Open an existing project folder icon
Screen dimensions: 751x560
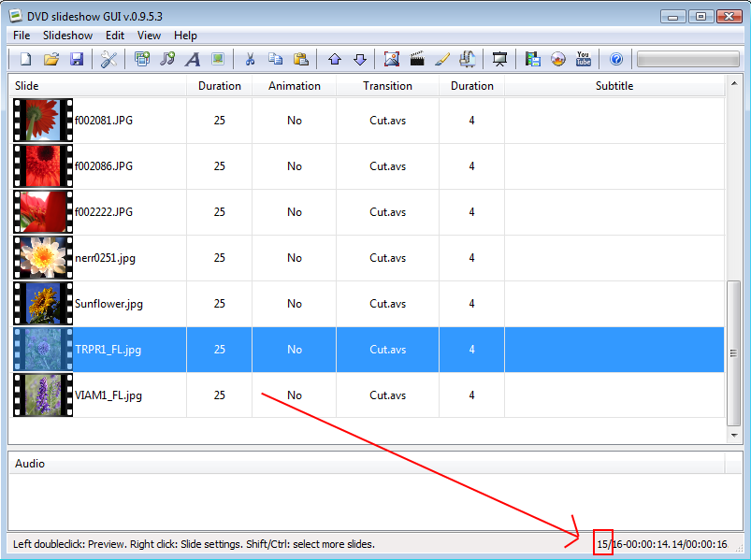(51, 59)
